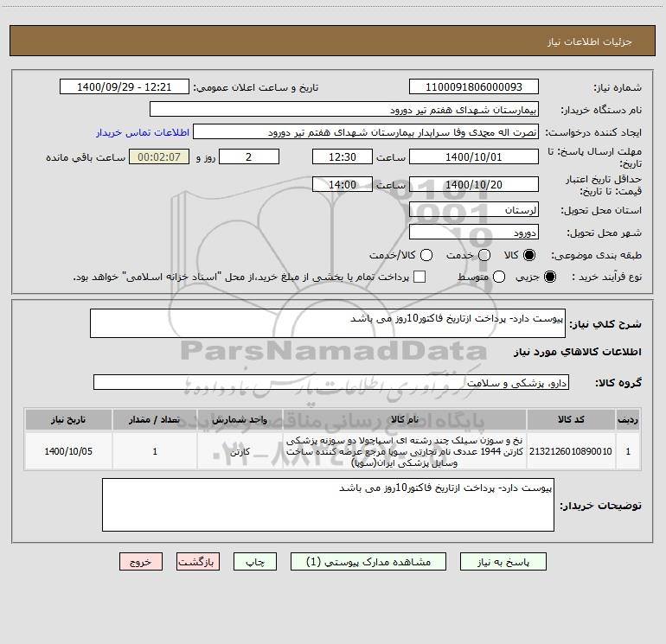
Task: Open اطلاعات تماس خریدار link
Action: pos(143,132)
